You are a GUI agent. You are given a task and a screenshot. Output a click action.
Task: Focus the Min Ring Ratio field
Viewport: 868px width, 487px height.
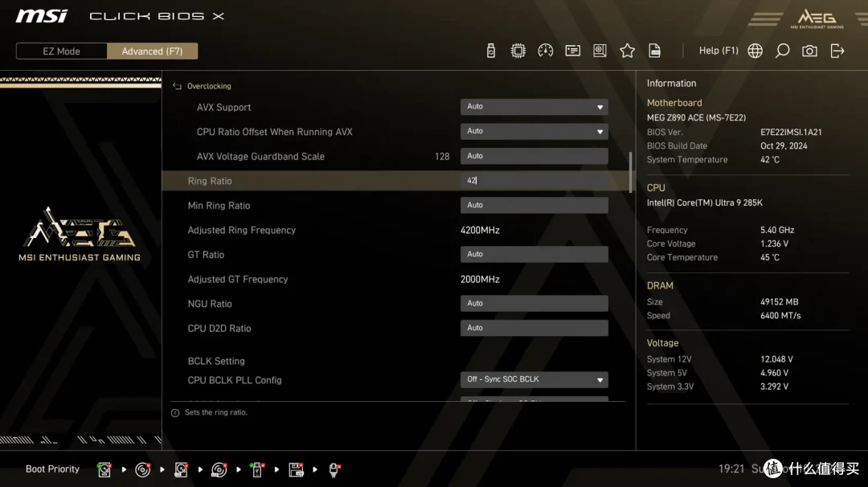click(x=534, y=205)
